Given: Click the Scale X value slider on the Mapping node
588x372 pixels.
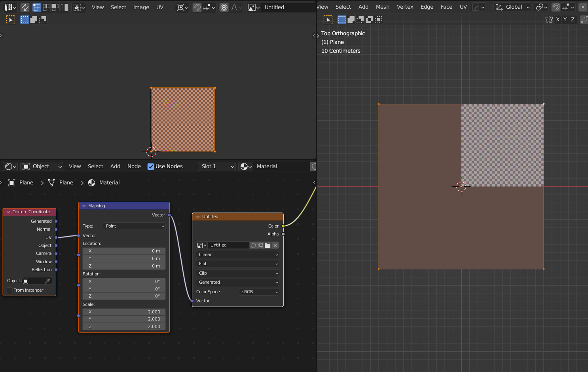Looking at the screenshot, I should coord(124,312).
